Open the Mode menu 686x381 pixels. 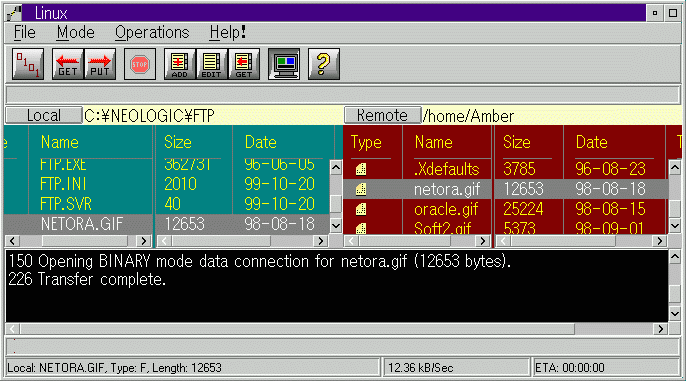tap(76, 32)
